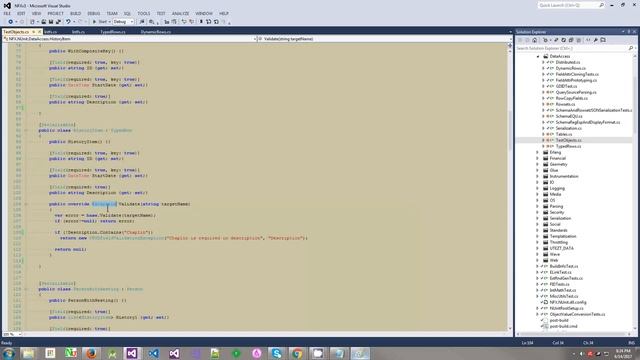Toggle auto-hide pin on Solution Explorer panel

click(629, 31)
